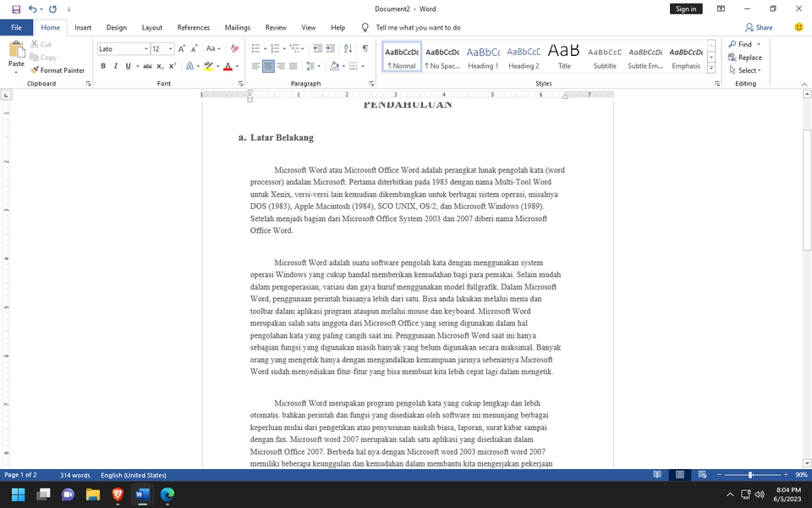Open the Borders dropdown
This screenshot has width=812, height=508.
363,66
